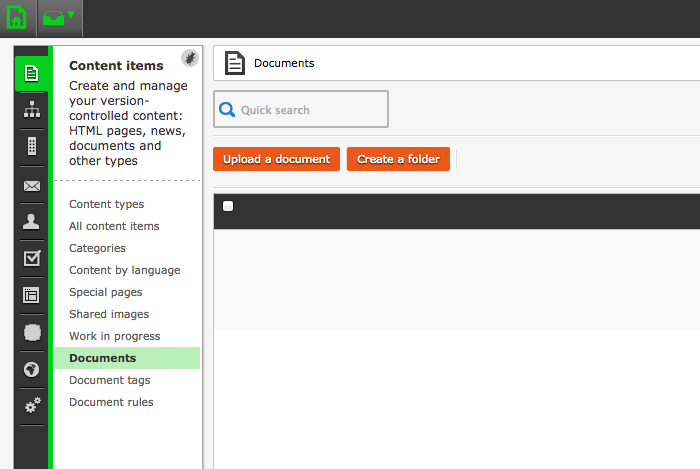
Task: Open the building icon in the sidebar
Action: tap(32, 146)
